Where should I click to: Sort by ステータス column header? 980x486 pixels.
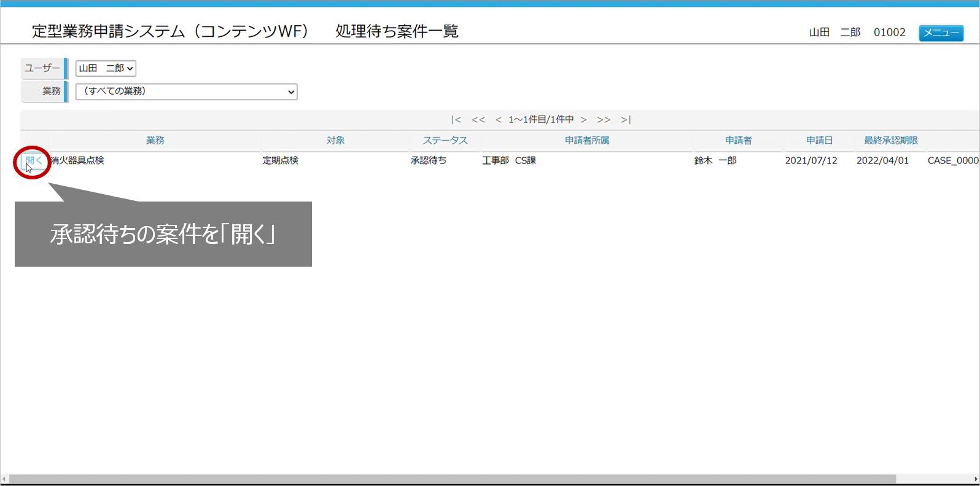(445, 141)
